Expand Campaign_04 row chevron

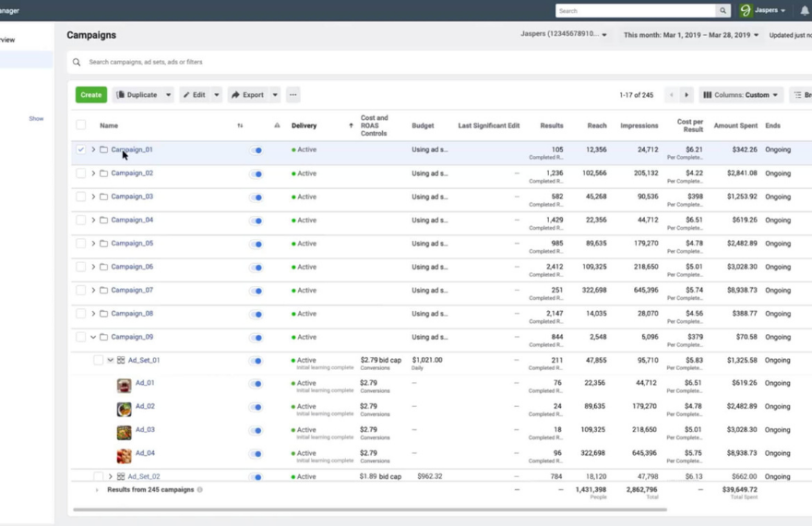[x=93, y=221]
